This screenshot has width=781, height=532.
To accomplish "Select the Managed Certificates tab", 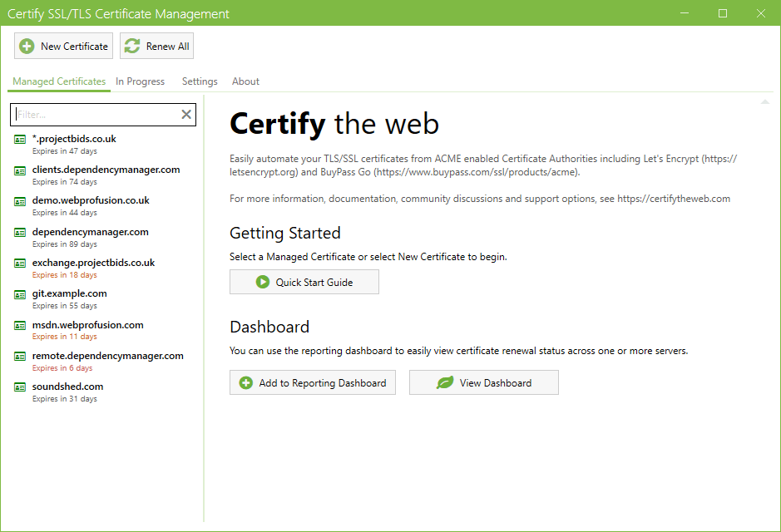I will 59,81.
